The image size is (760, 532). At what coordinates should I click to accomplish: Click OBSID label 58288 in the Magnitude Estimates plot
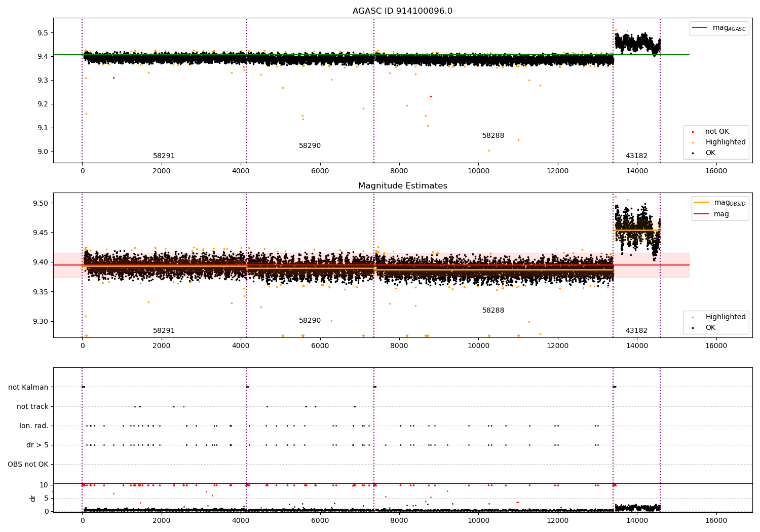tap(493, 311)
